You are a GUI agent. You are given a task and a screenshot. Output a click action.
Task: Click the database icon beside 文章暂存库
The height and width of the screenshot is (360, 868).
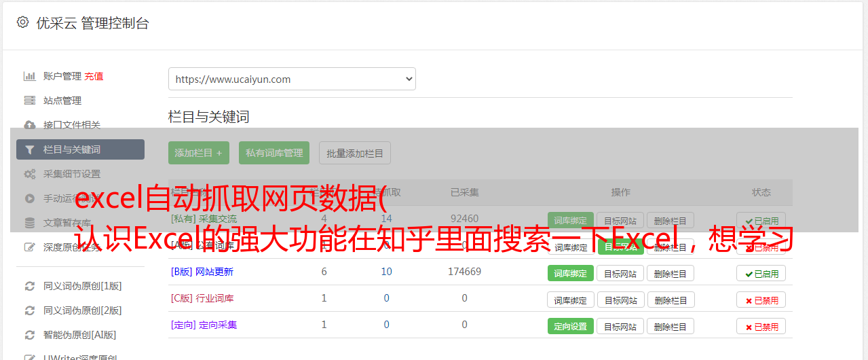(30, 223)
